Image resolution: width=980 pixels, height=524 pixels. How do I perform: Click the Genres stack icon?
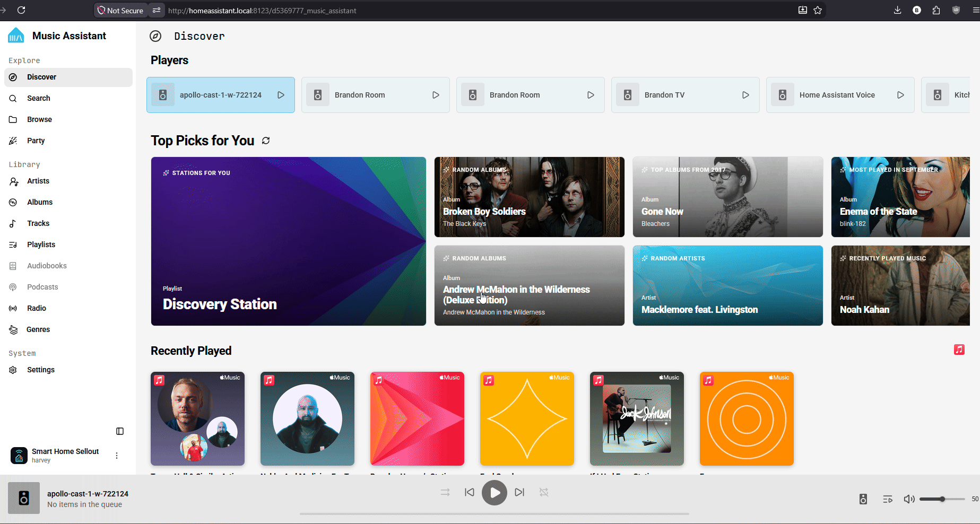[13, 329]
